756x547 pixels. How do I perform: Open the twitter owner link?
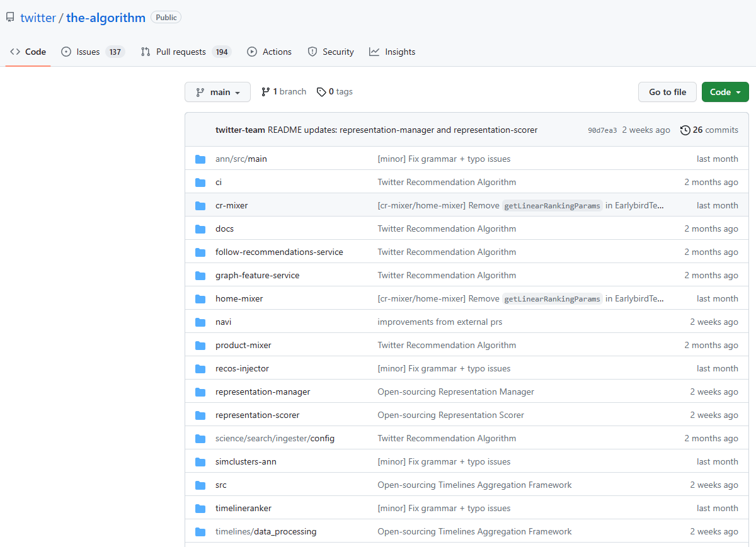(38, 18)
